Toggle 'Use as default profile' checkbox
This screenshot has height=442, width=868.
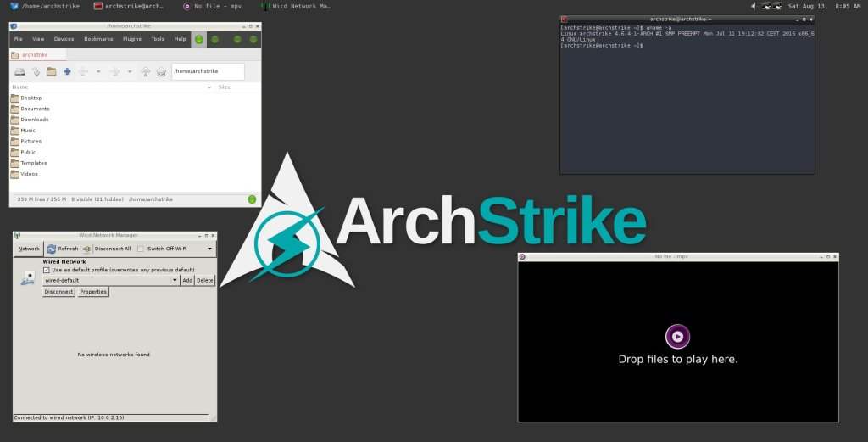coord(47,271)
